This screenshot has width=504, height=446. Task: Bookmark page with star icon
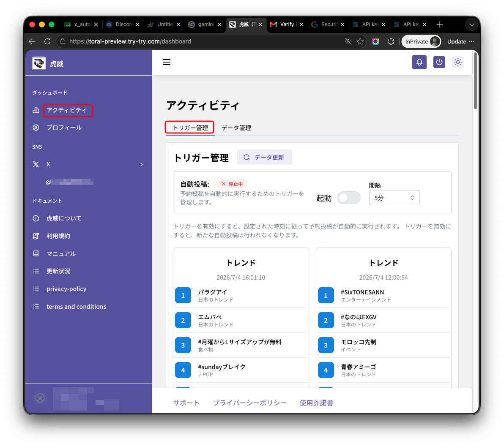point(360,41)
